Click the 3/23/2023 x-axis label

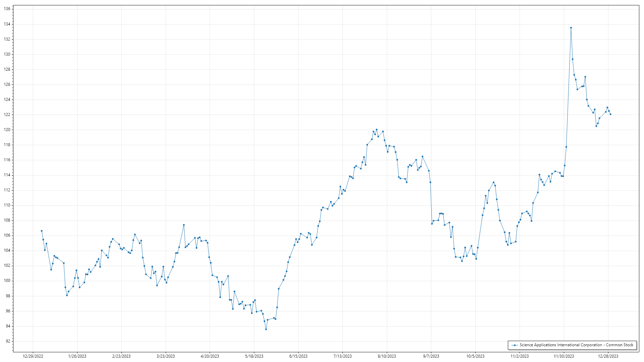[166, 356]
